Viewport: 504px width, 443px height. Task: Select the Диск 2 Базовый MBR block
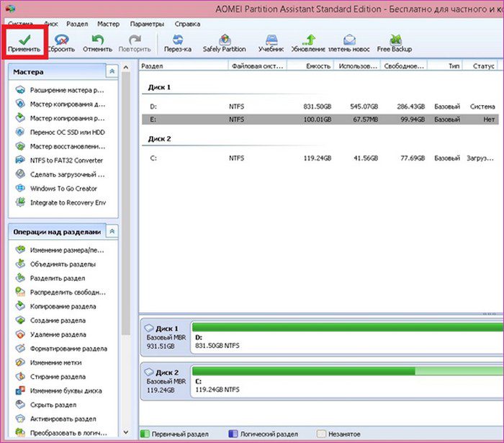click(x=166, y=381)
